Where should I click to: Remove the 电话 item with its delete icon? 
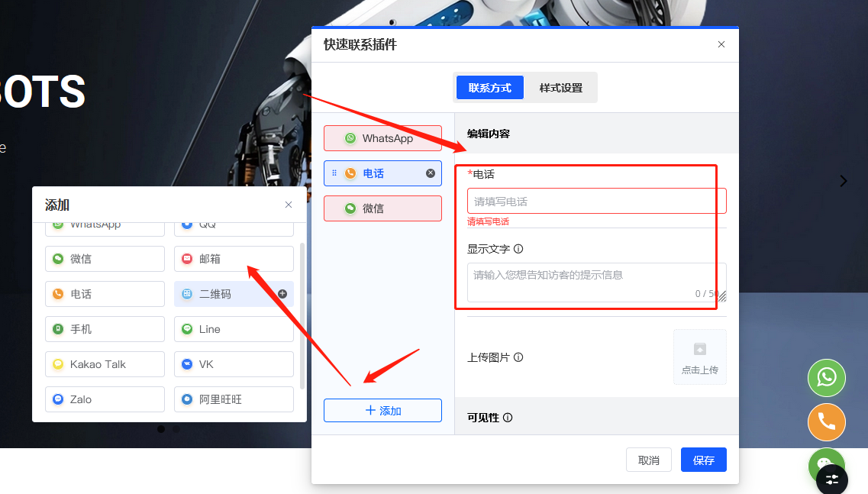pyautogui.click(x=430, y=173)
